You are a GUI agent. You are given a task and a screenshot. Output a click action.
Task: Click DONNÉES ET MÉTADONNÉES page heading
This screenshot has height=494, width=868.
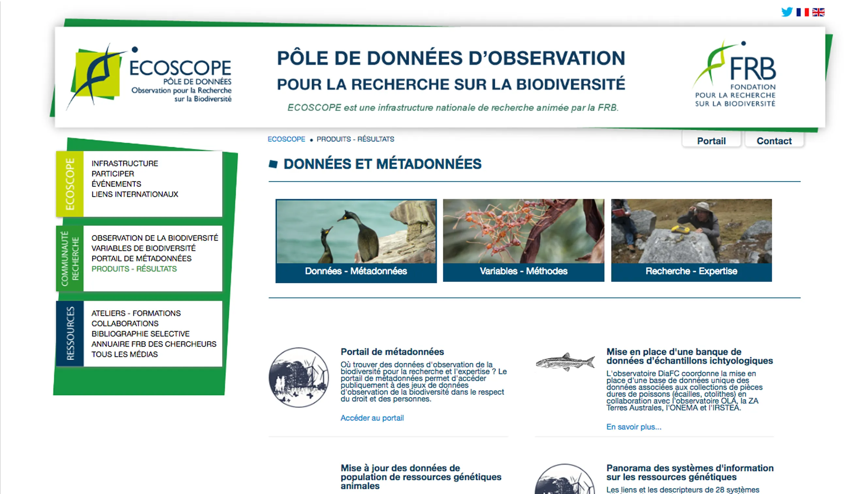point(382,164)
